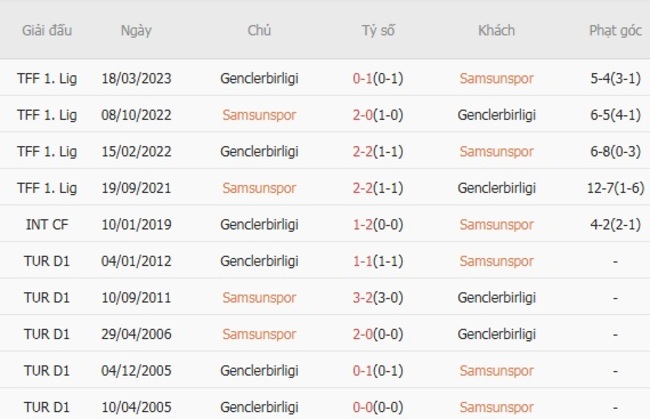Click the Phạt góc column header
The image size is (650, 419).
[x=615, y=30]
